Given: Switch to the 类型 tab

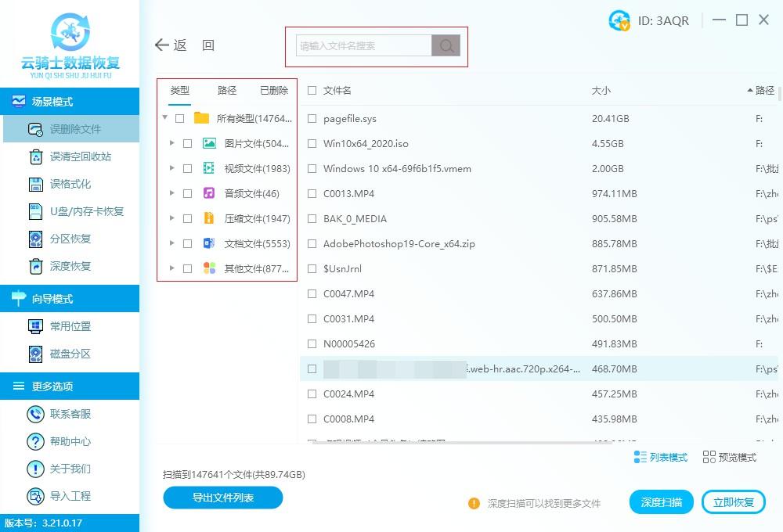Looking at the screenshot, I should tap(180, 90).
